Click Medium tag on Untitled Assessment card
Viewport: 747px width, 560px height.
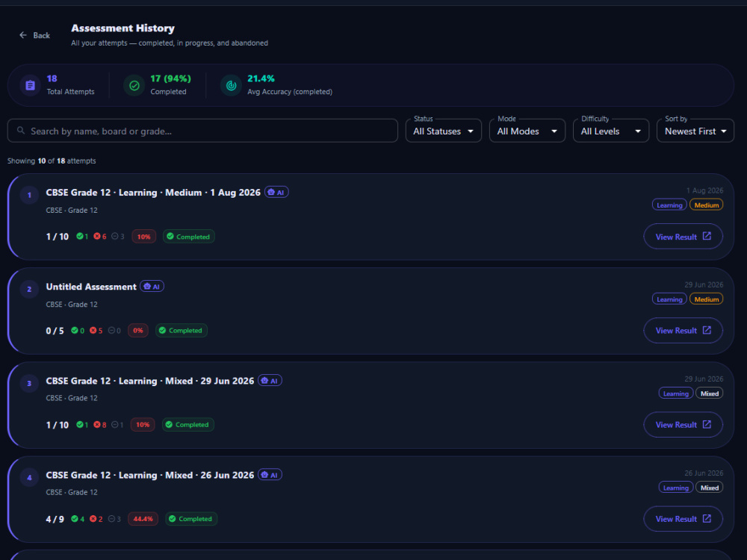coord(706,299)
